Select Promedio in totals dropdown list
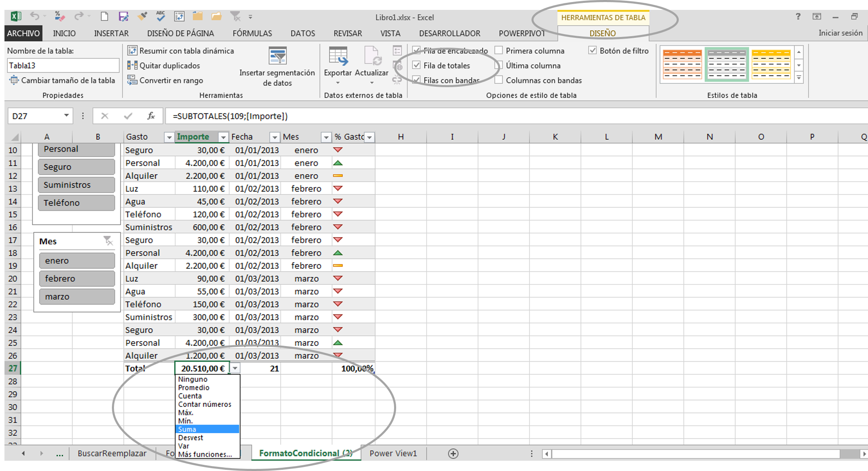 coord(193,388)
